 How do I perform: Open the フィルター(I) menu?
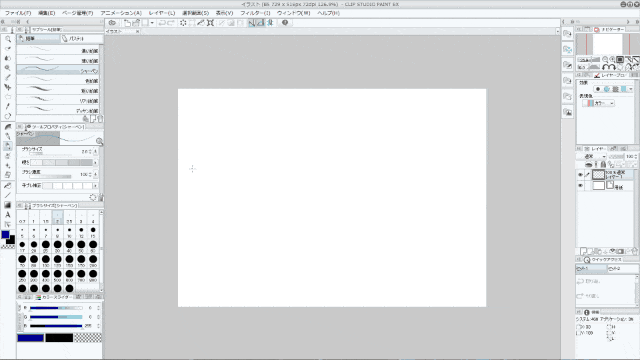pyautogui.click(x=255, y=13)
